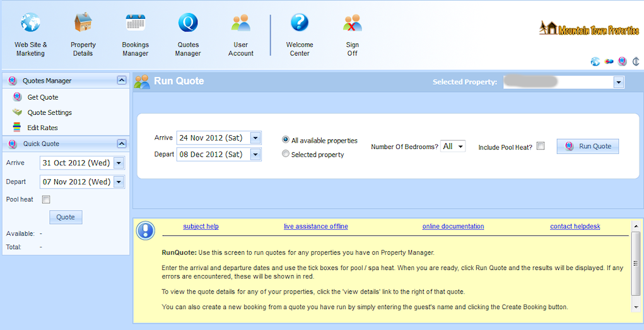The image size is (644, 330).
Task: Click the Quote button in Quick Quote
Action: (x=66, y=217)
